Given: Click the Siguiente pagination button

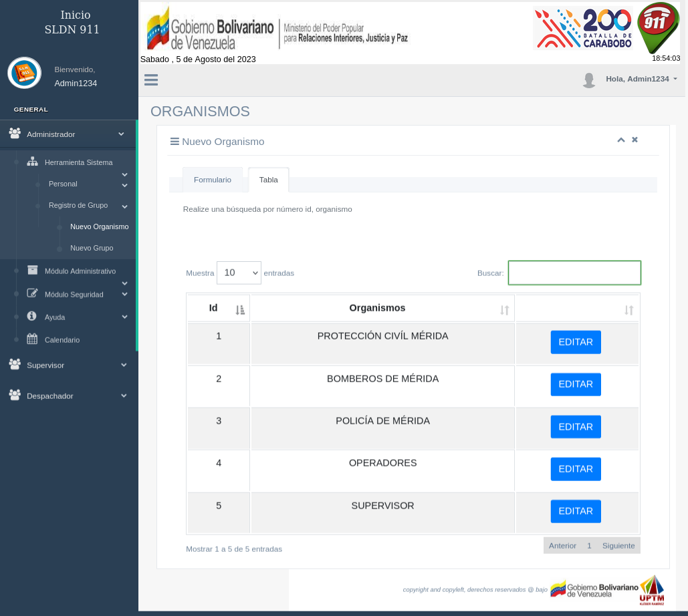Looking at the screenshot, I should pyautogui.click(x=618, y=545).
